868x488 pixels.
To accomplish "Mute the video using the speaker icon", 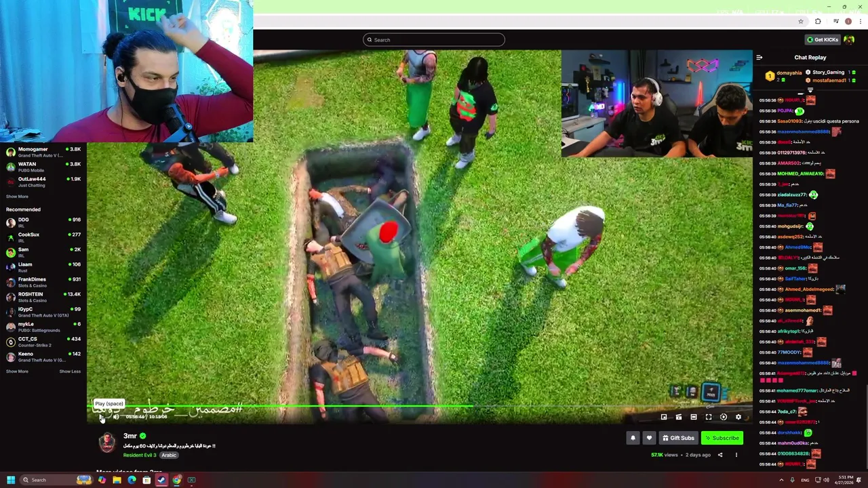I will click(x=116, y=417).
